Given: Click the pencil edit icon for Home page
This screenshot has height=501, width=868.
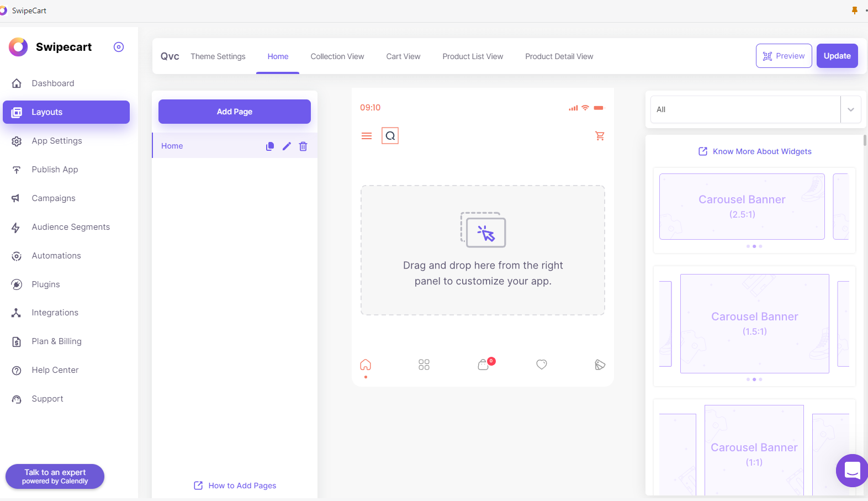Looking at the screenshot, I should pos(287,146).
